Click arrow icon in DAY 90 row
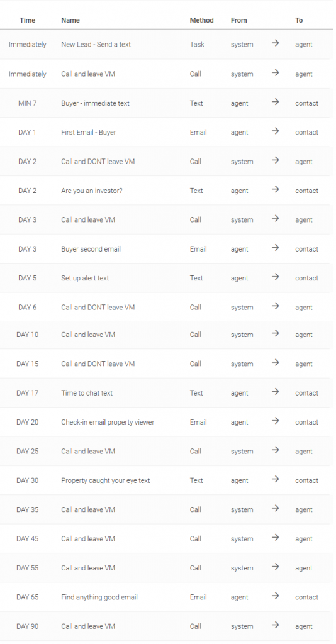Screen dimensions: 336x644 pyautogui.click(x=275, y=625)
